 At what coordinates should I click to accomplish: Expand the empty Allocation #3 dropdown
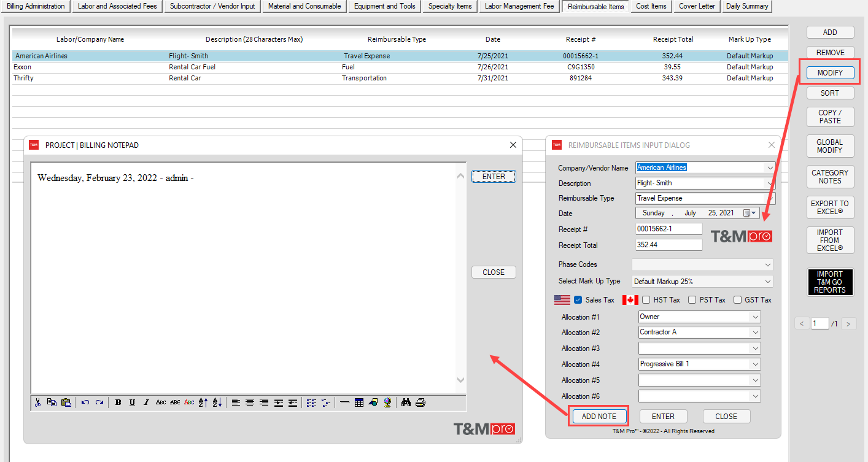(x=755, y=348)
